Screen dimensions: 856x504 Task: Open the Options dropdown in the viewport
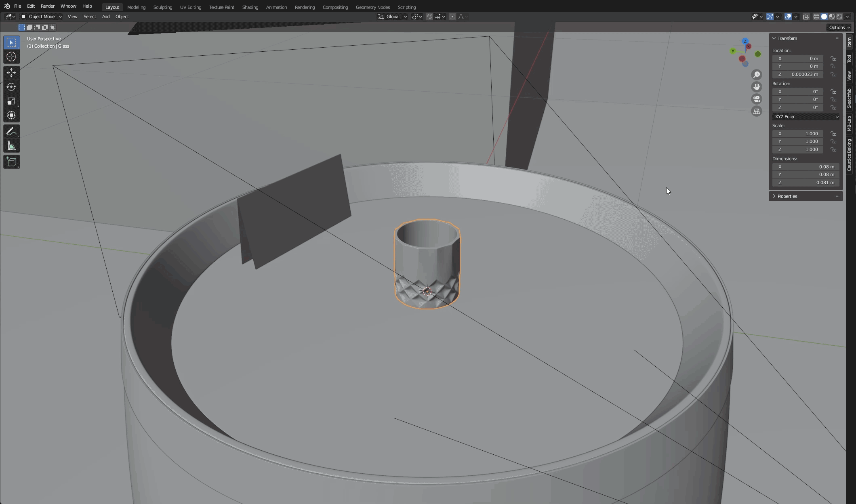pyautogui.click(x=839, y=27)
